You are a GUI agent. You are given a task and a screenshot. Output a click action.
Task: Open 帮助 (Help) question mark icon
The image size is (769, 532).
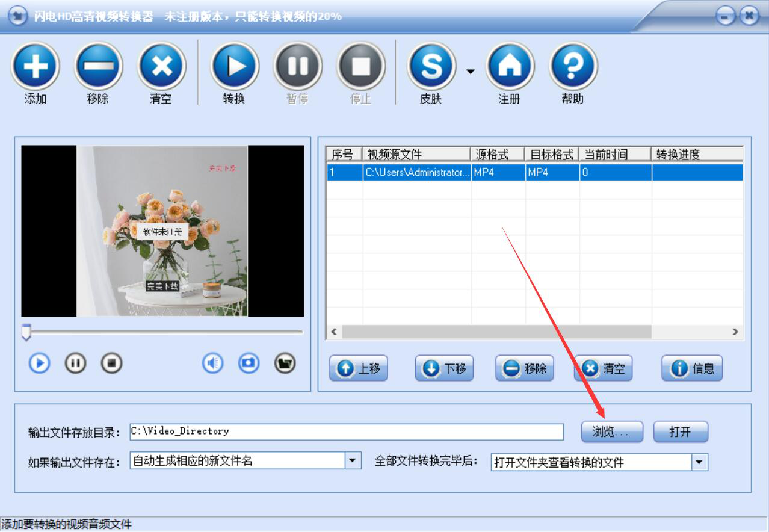573,66
